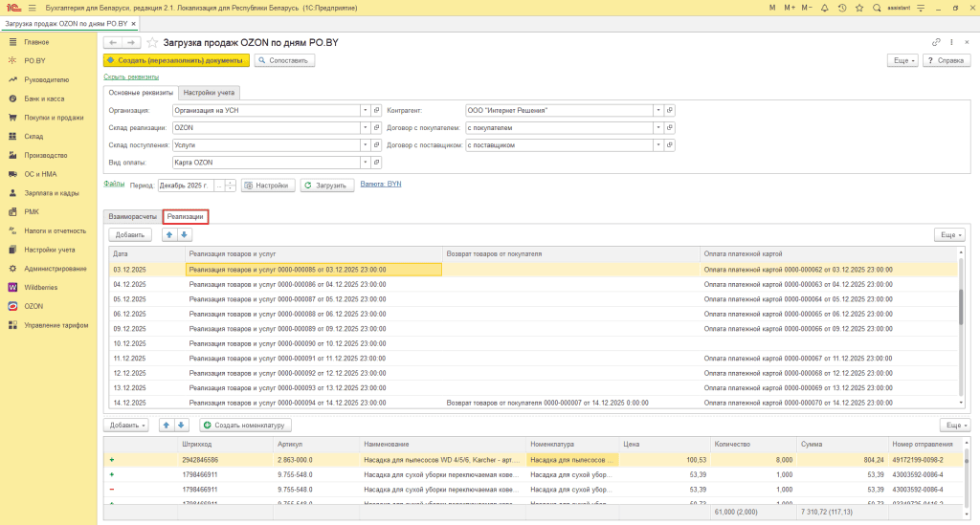Expand Договор с поставщиком dropdown arrow
Screen dimensions: 980x525
click(x=658, y=144)
